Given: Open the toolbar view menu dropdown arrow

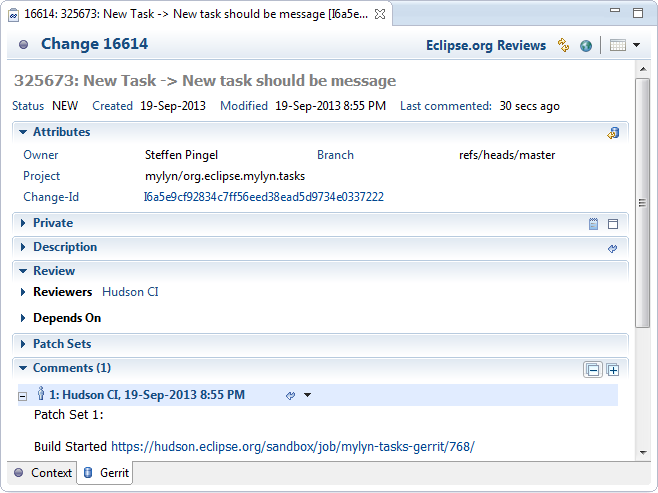Looking at the screenshot, I should pyautogui.click(x=636, y=45).
